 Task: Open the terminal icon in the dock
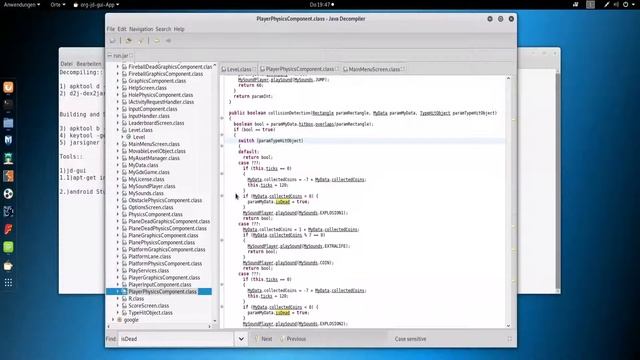click(8, 104)
